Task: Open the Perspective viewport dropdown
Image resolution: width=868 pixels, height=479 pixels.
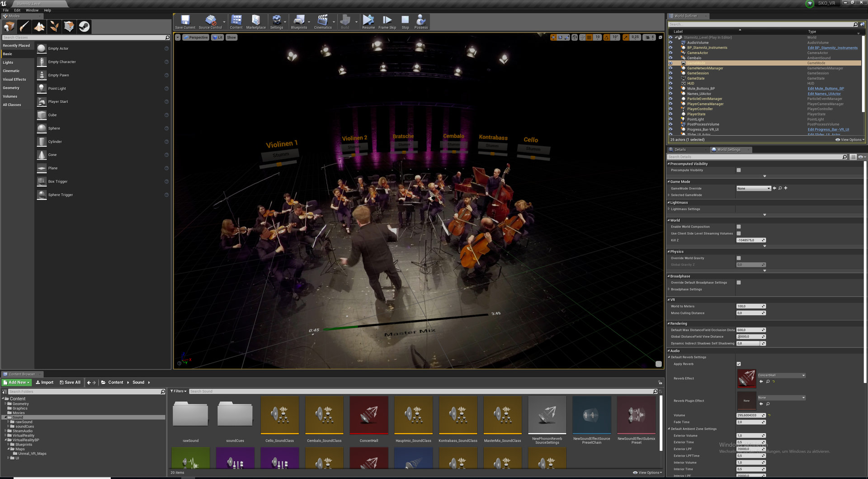Action: click(x=196, y=38)
